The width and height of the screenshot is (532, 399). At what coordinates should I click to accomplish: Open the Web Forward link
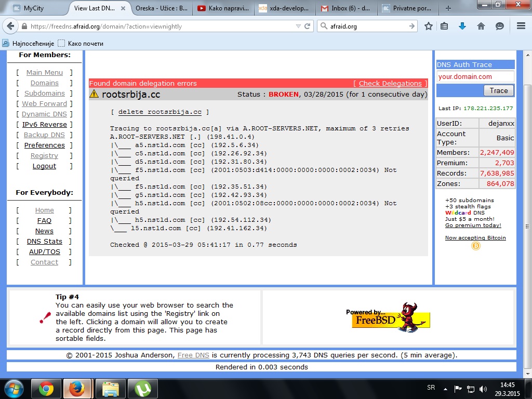pyautogui.click(x=45, y=103)
